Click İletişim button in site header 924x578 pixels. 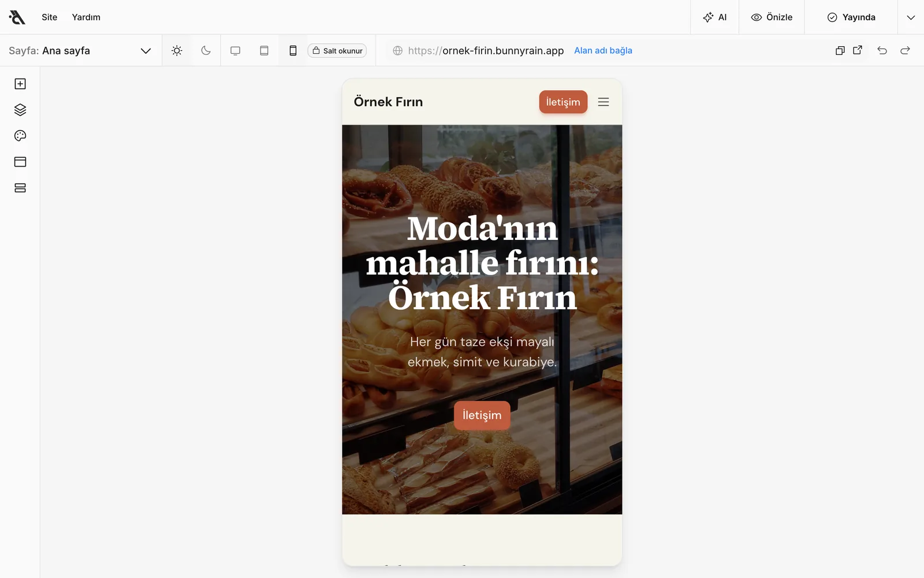563,102
